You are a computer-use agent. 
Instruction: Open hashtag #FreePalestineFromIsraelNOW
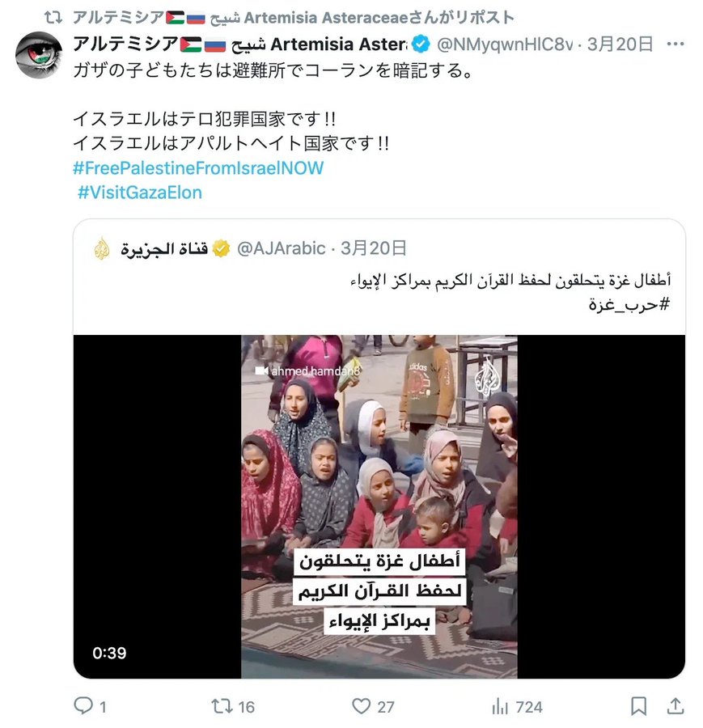tap(198, 168)
